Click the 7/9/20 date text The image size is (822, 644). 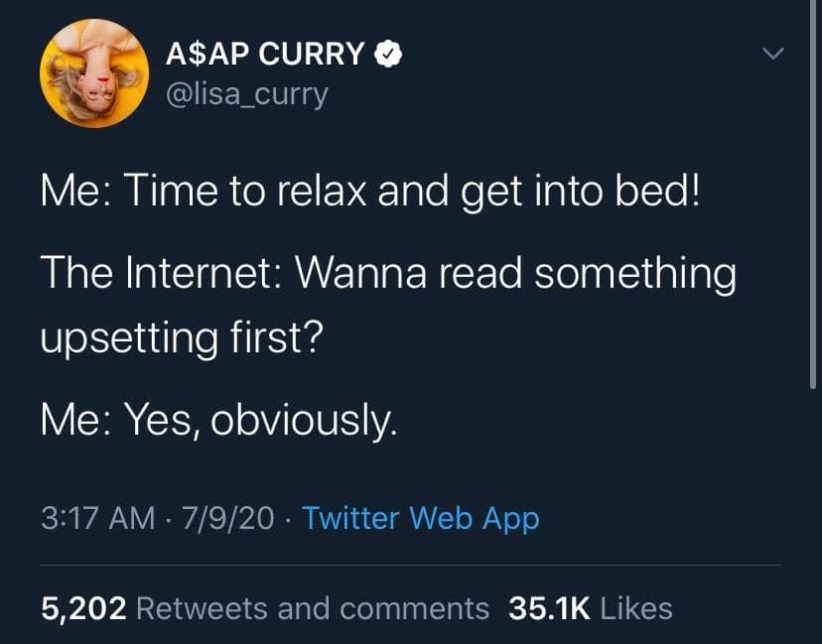pos(226,518)
